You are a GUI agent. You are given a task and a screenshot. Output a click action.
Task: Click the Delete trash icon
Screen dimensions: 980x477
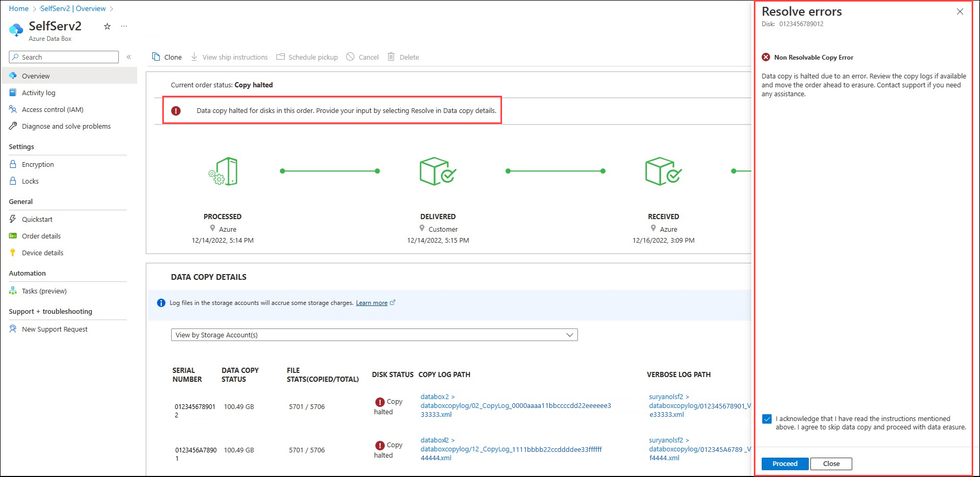391,57
